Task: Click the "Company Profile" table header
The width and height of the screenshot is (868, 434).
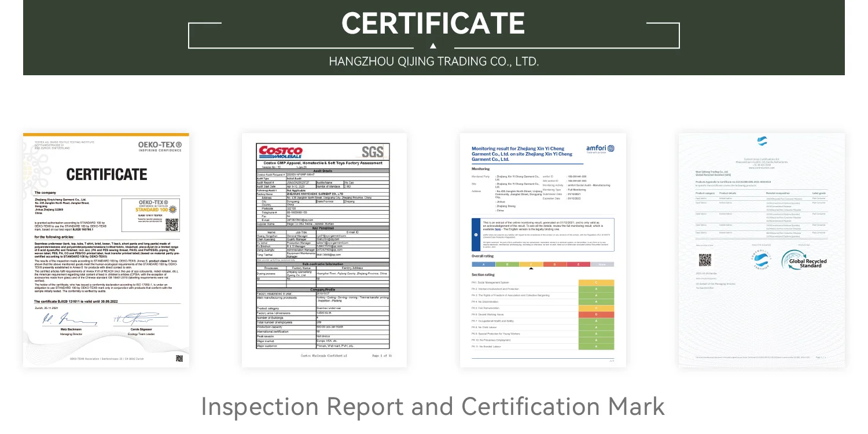Action: coord(324,289)
